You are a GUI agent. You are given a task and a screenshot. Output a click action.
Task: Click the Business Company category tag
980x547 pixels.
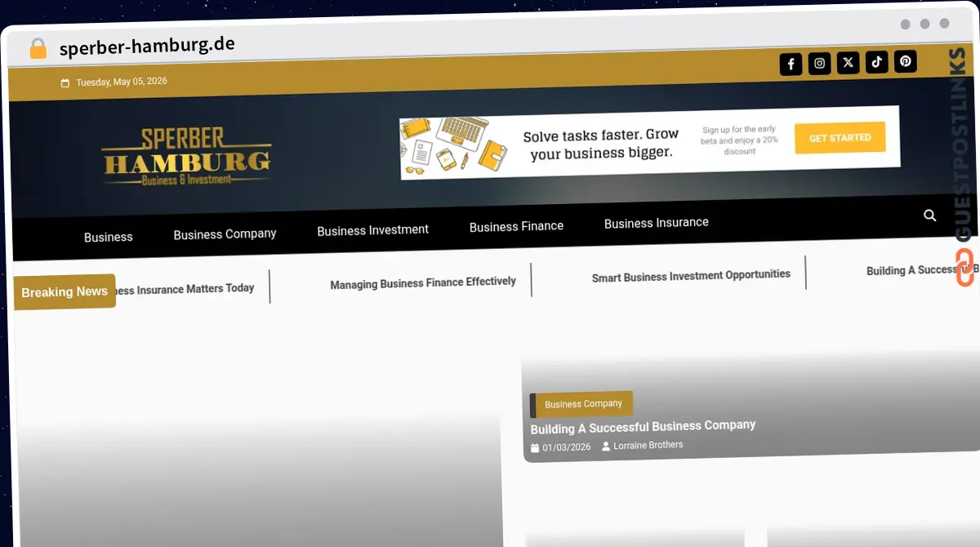582,403
